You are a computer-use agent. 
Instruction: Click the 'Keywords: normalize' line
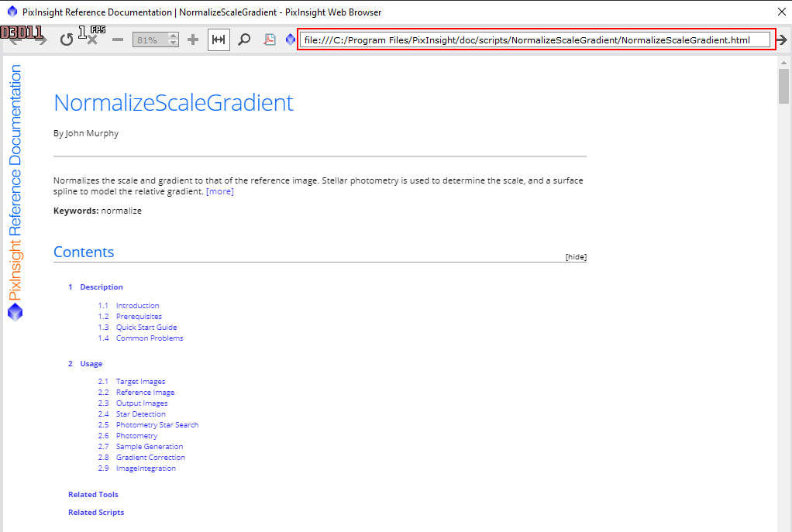click(x=98, y=211)
